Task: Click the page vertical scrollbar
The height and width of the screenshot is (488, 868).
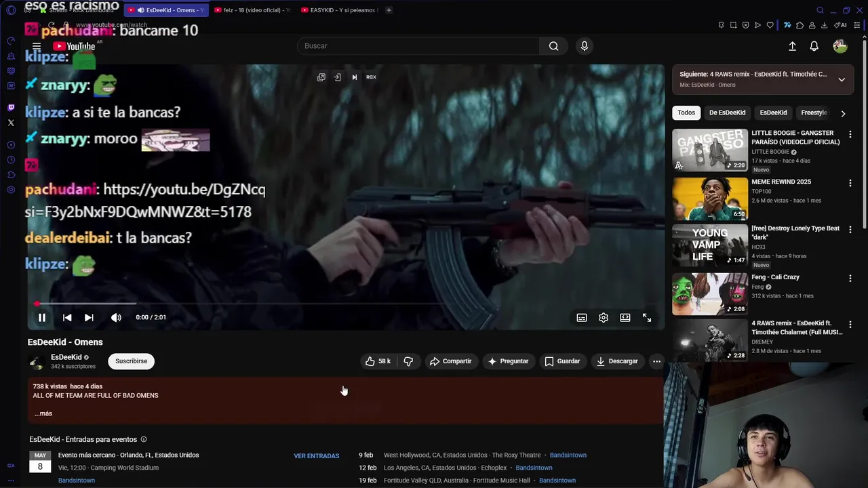Action: pos(864,136)
